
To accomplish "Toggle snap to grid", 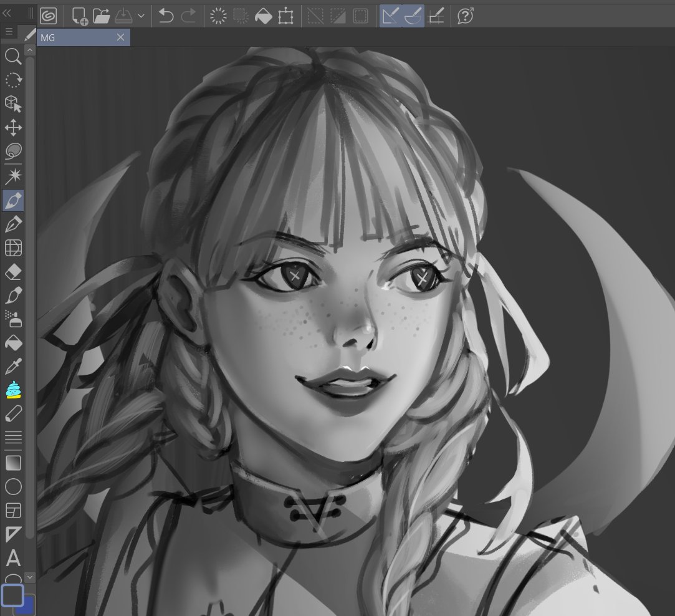I will [x=436, y=16].
